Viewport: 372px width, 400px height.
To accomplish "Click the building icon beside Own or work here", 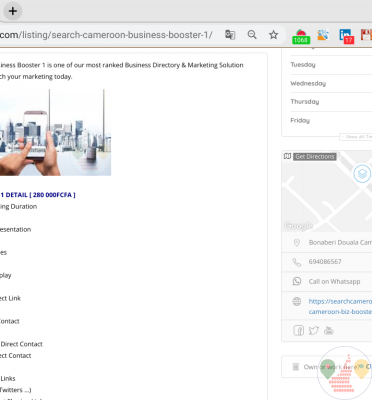I will point(295,367).
